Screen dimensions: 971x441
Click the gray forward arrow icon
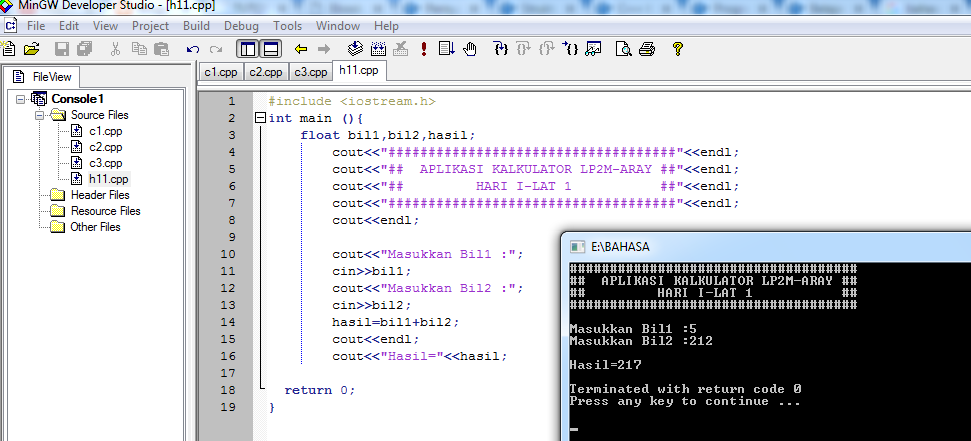[x=324, y=49]
